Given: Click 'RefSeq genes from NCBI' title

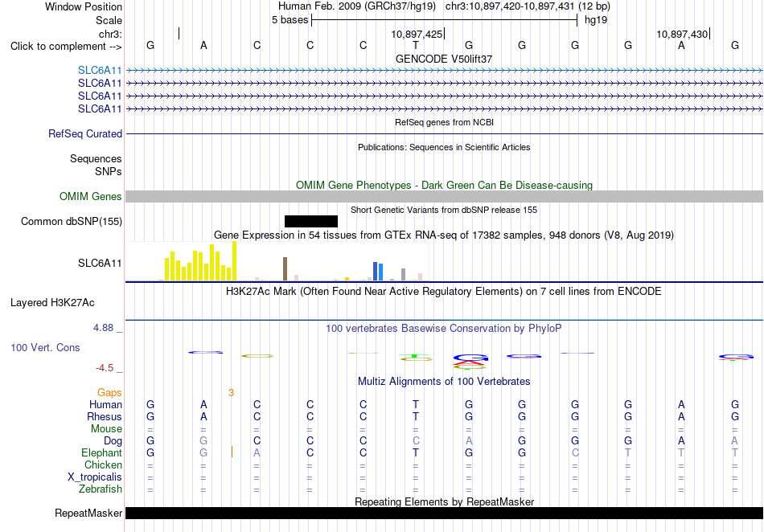Looking at the screenshot, I should coord(444,122).
